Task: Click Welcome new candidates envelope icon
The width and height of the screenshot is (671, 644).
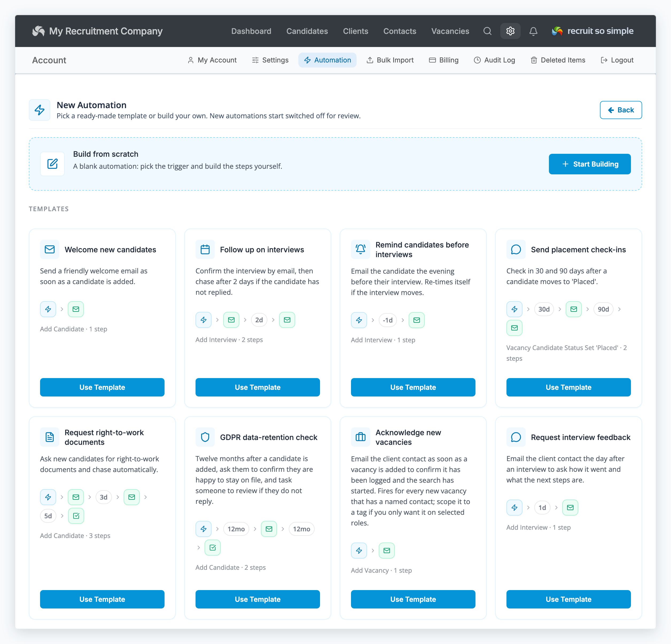Action: tap(50, 249)
